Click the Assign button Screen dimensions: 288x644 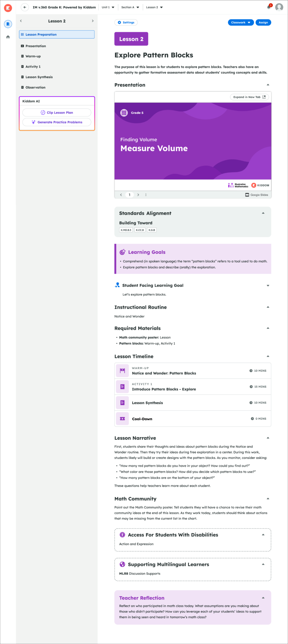coord(263,22)
